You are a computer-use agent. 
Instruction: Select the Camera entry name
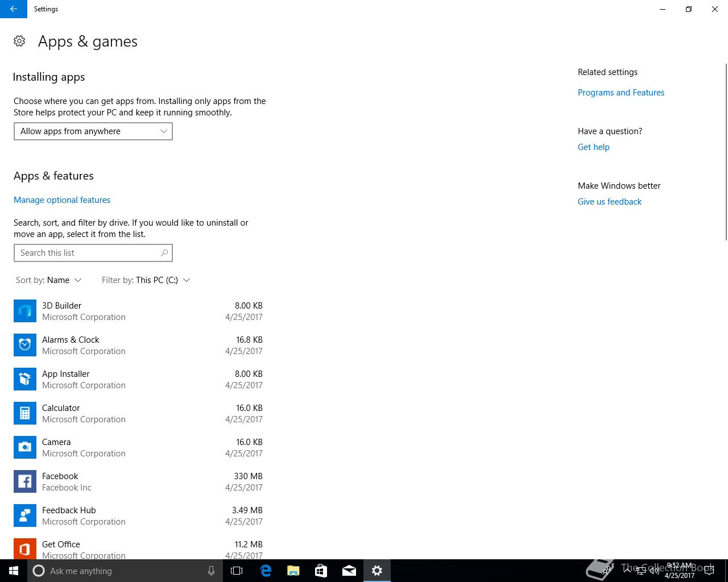(56, 442)
